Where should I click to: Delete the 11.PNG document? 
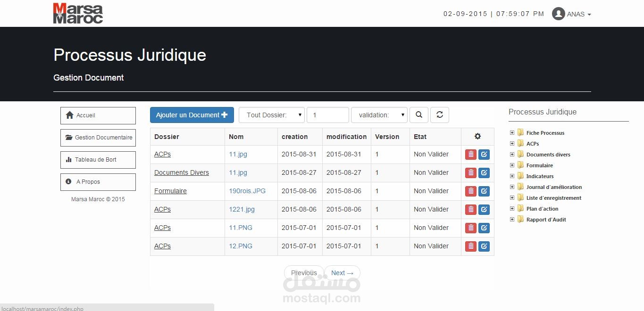pos(471,228)
